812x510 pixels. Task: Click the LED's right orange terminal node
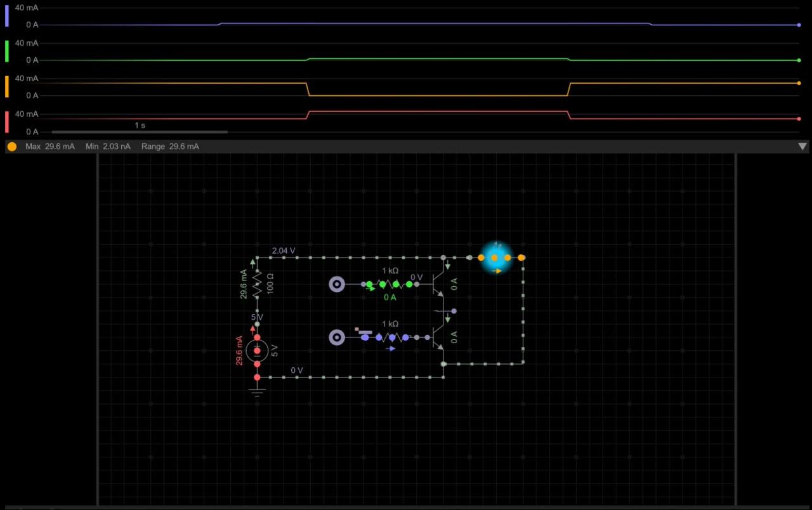[x=521, y=258]
